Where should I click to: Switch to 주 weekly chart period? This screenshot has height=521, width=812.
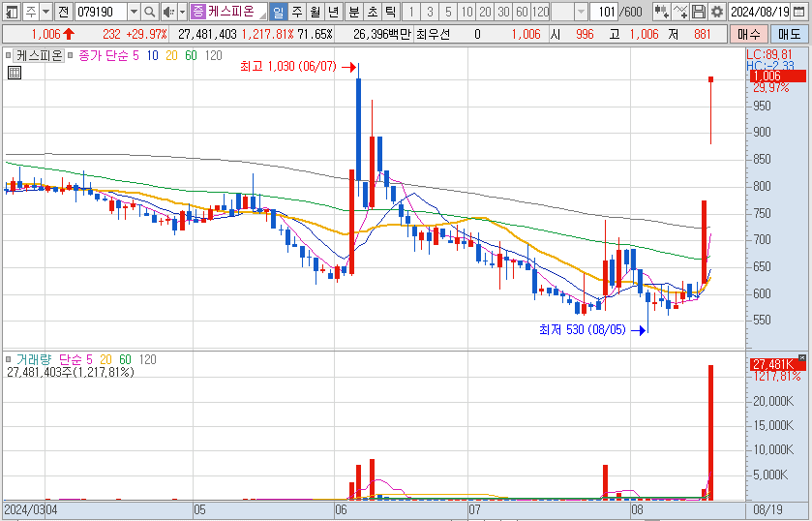(x=297, y=11)
